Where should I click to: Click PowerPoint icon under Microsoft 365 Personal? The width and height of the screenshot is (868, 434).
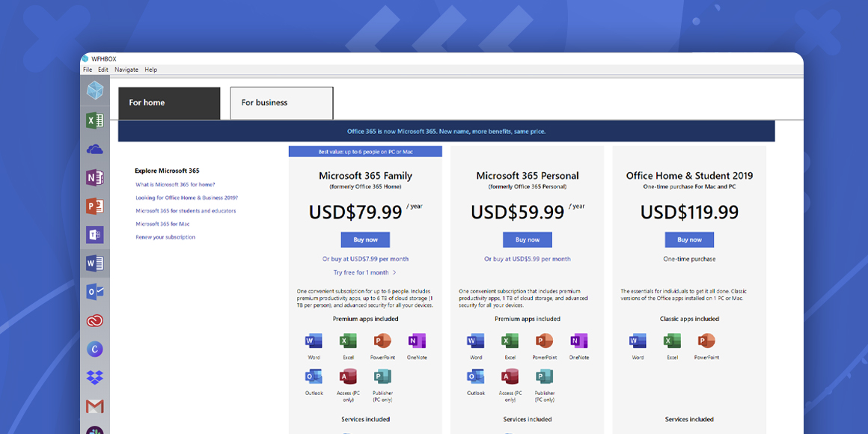pos(544,340)
